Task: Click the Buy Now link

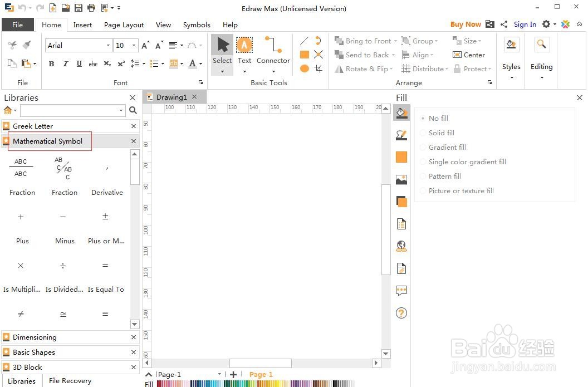Action: point(465,25)
